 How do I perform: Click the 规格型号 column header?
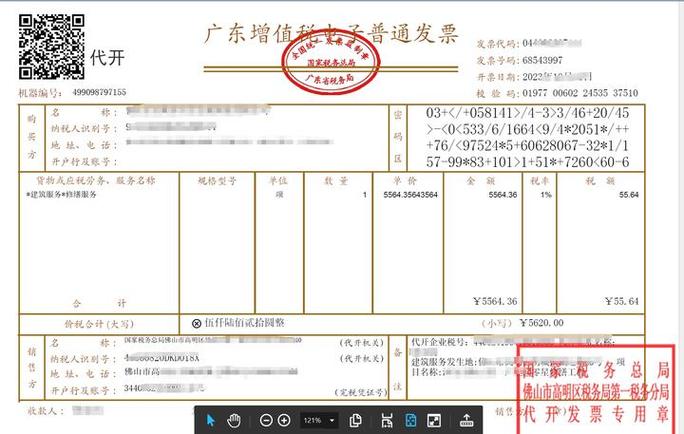pos(217,181)
